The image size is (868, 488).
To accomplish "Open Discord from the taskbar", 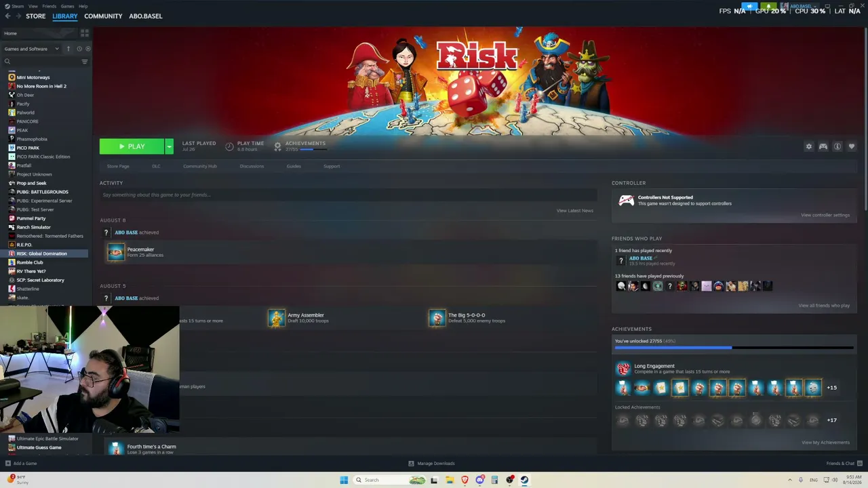I will click(x=480, y=480).
